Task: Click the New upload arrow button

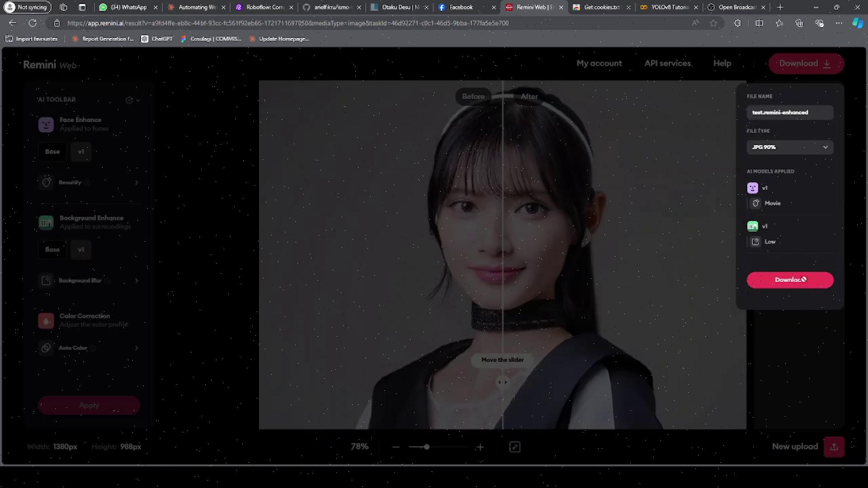Action: (x=834, y=447)
